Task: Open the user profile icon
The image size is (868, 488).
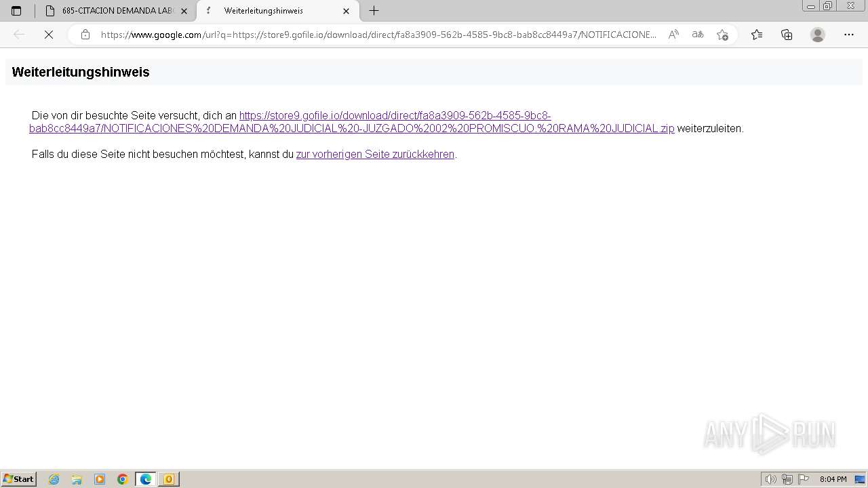Action: pyautogui.click(x=818, y=35)
